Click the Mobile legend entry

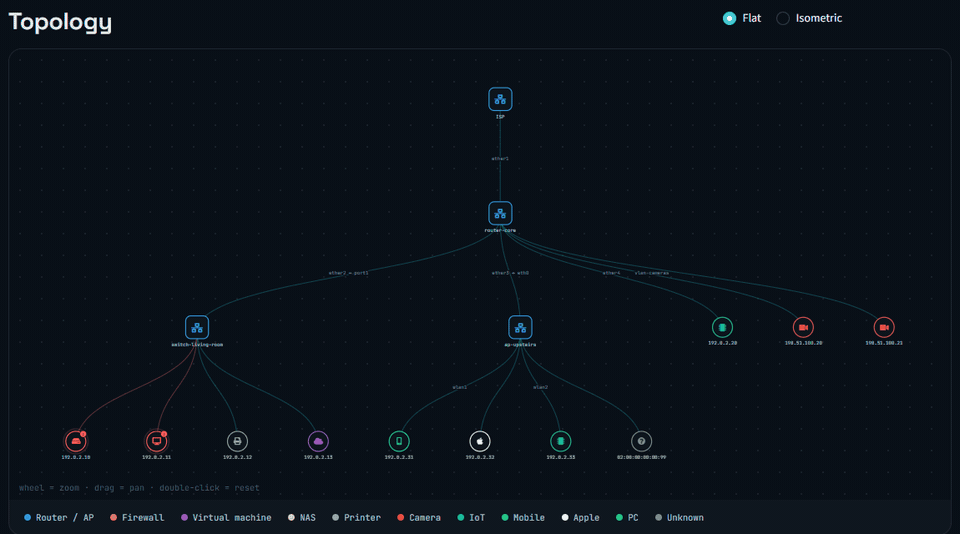tap(523, 517)
